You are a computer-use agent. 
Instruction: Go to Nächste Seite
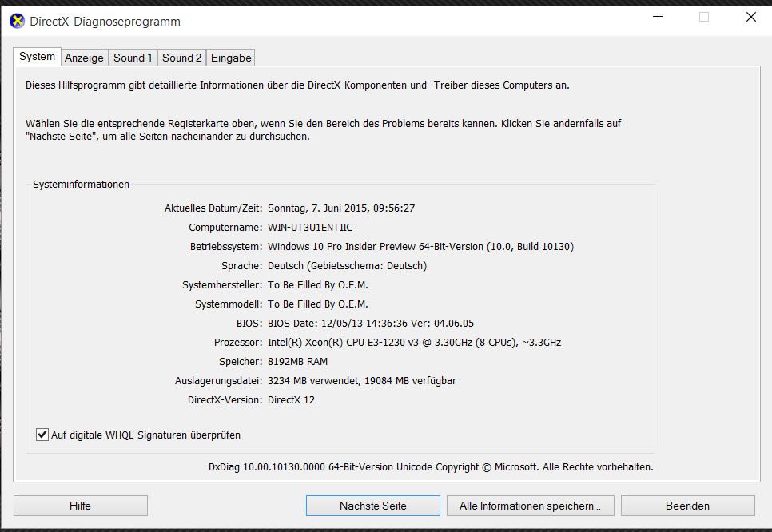point(372,506)
